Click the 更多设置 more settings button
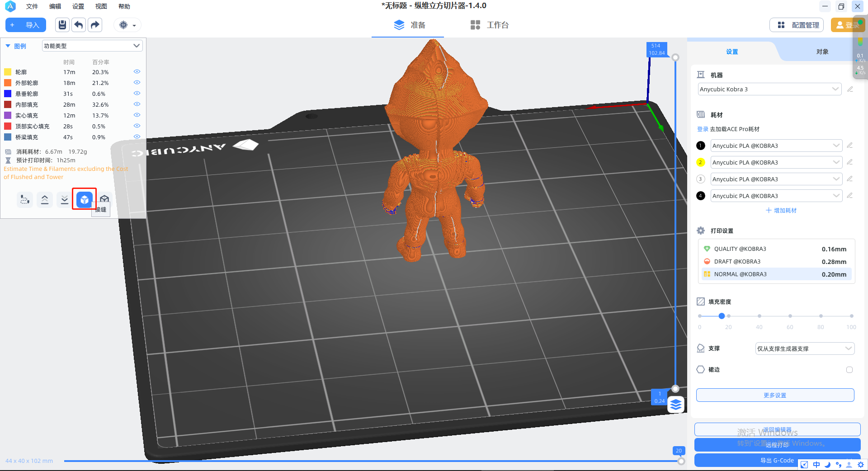Image resolution: width=868 pixels, height=471 pixels. [x=775, y=395]
